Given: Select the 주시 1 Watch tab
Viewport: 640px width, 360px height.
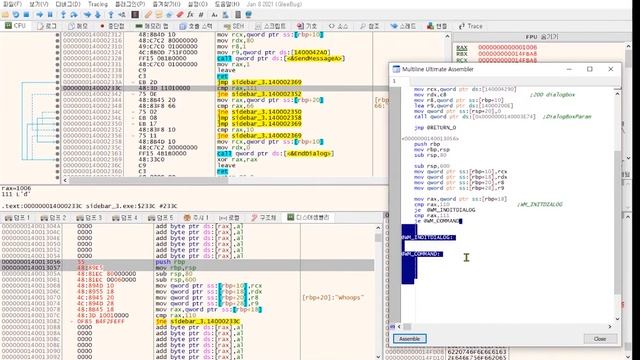Looking at the screenshot, I should [196, 218].
